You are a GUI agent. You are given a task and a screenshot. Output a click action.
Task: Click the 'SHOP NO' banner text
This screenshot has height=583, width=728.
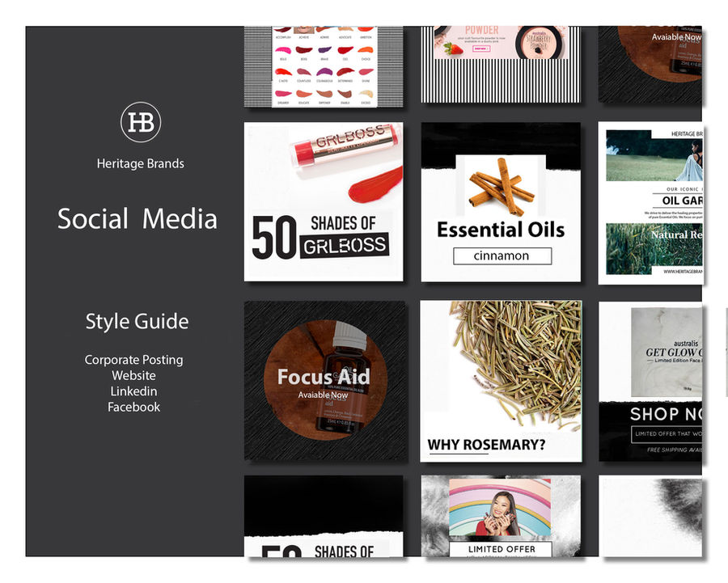click(666, 414)
